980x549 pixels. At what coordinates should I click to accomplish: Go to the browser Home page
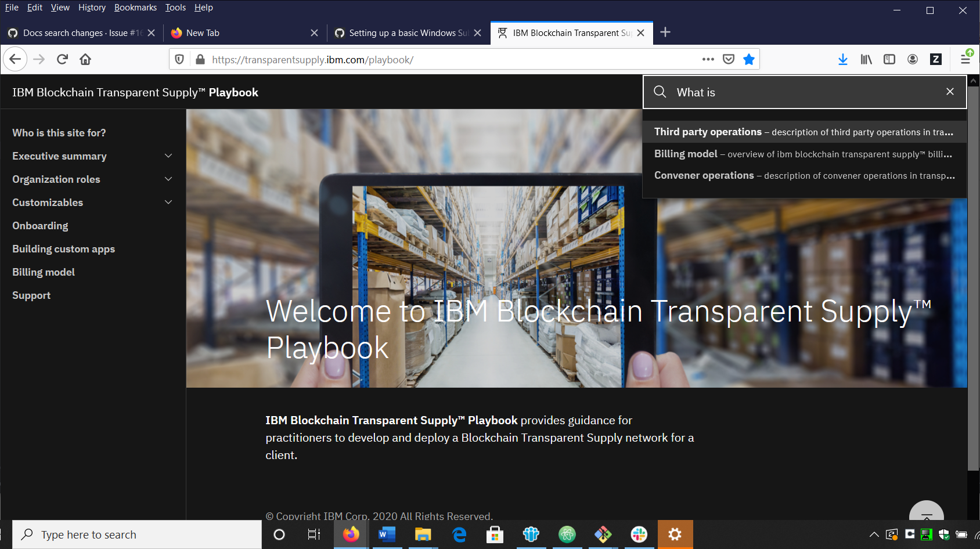(85, 59)
